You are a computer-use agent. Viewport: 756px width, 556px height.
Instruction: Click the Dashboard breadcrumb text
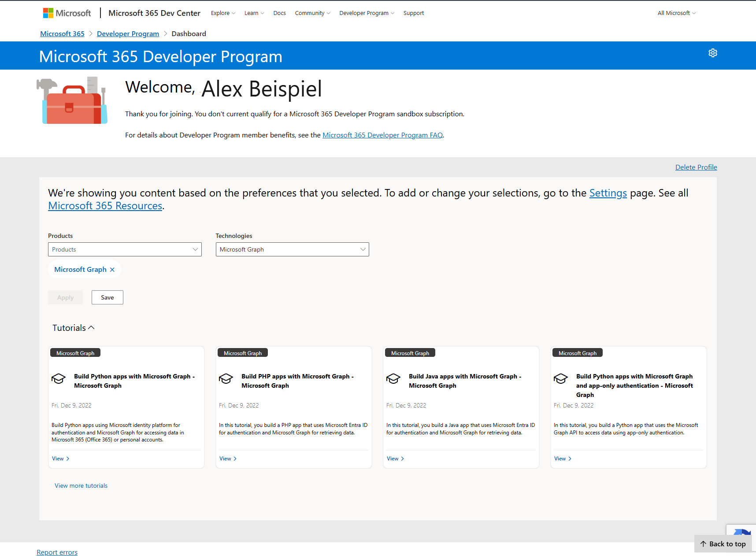(189, 34)
